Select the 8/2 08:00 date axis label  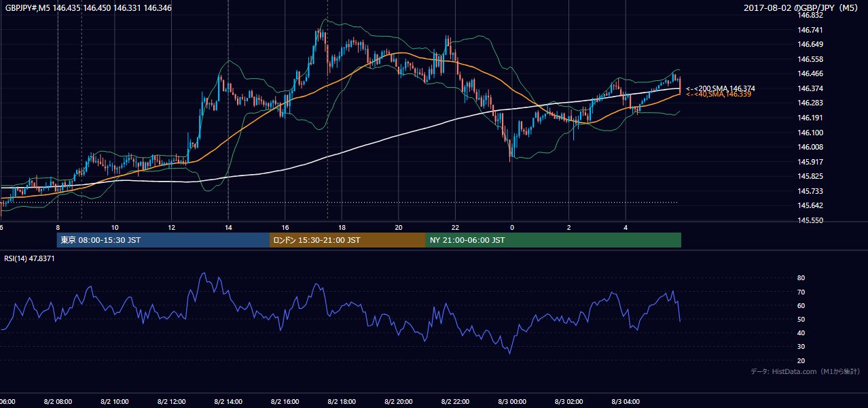coord(57,402)
